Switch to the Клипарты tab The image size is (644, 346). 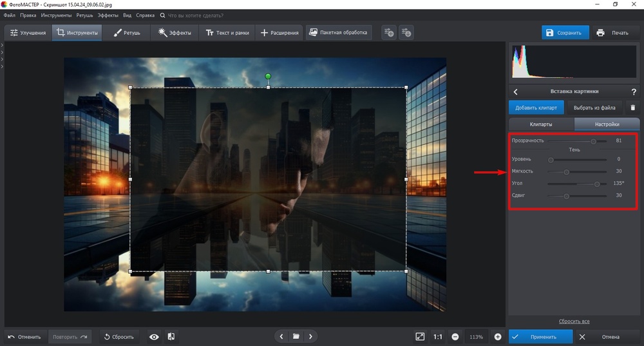(541, 124)
